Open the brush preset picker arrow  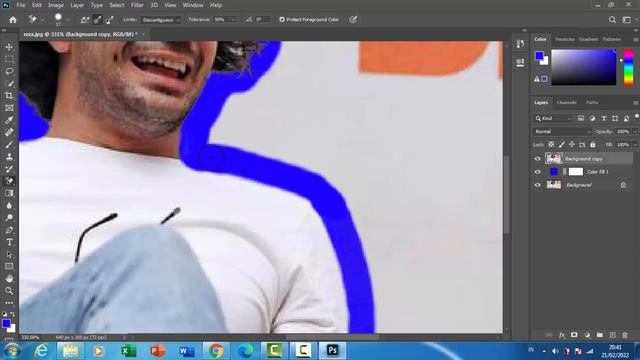click(x=68, y=20)
